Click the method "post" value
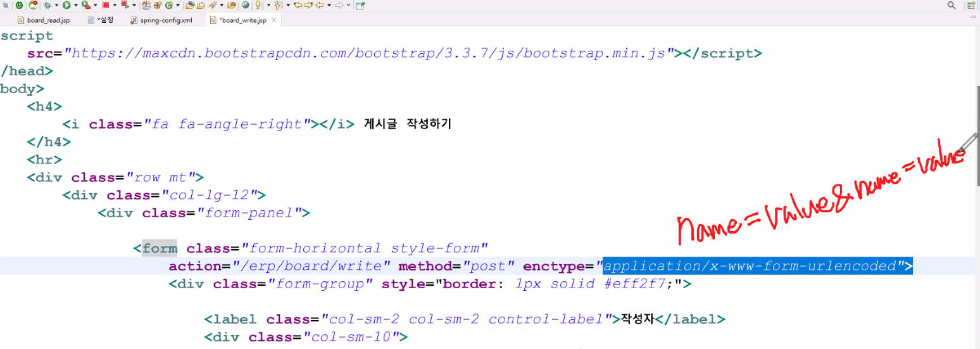Image resolution: width=980 pixels, height=349 pixels. pos(488,266)
